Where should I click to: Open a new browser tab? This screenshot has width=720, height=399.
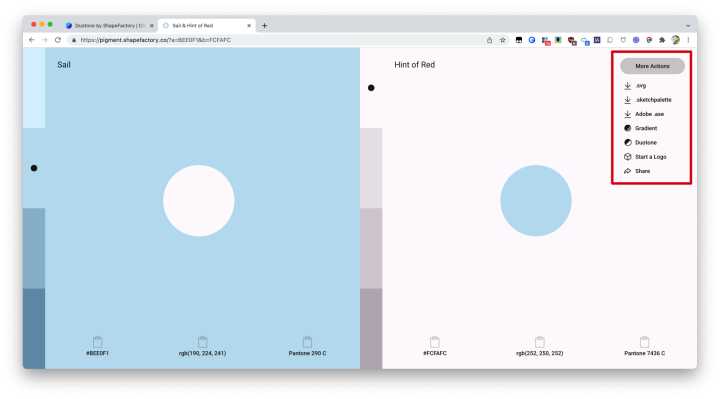(x=264, y=26)
